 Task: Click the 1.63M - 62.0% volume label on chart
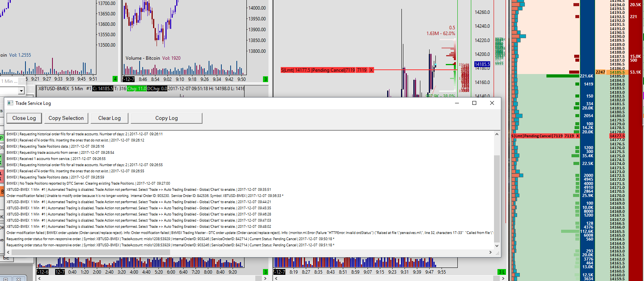point(441,34)
